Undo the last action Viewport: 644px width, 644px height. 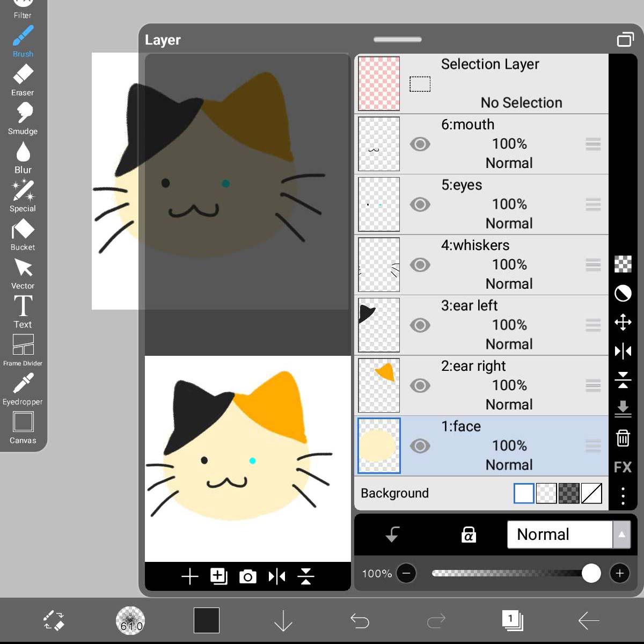click(360, 620)
